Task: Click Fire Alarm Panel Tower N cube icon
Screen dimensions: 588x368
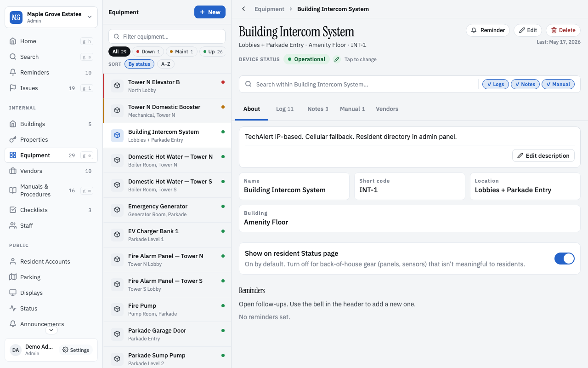Action: tap(117, 259)
